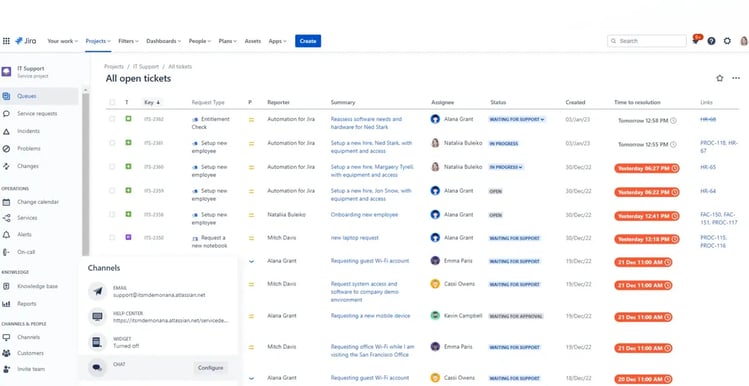Image resolution: width=749 pixels, height=386 pixels.
Task: Sort the table by Key column
Action: point(152,102)
